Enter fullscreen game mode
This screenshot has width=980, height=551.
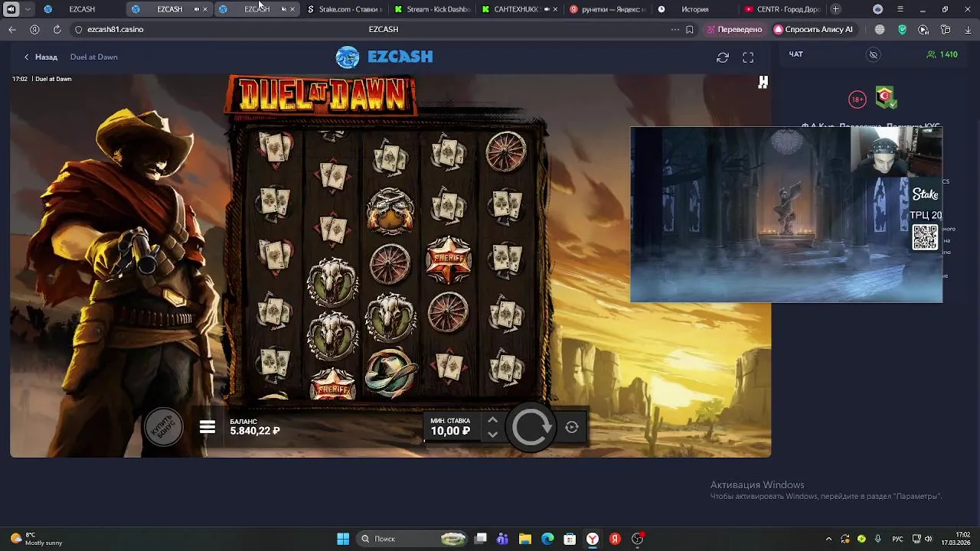(x=748, y=57)
